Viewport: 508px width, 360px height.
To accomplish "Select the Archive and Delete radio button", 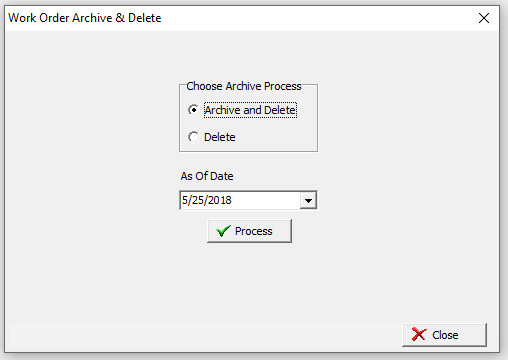I will tap(193, 110).
